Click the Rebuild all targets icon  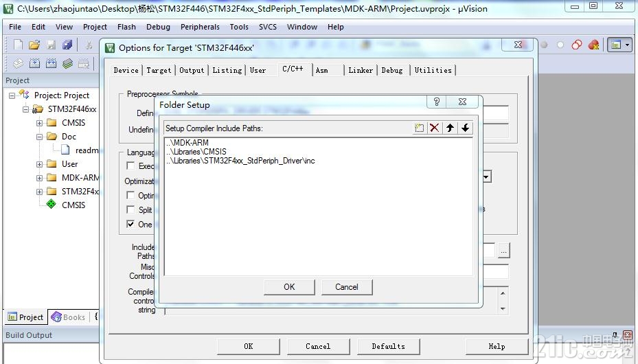[x=51, y=63]
